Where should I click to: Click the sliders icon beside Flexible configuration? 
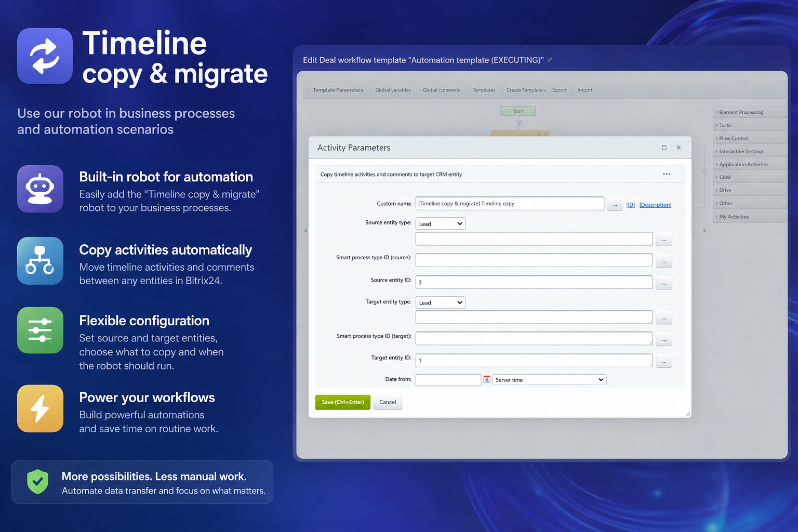[40, 330]
